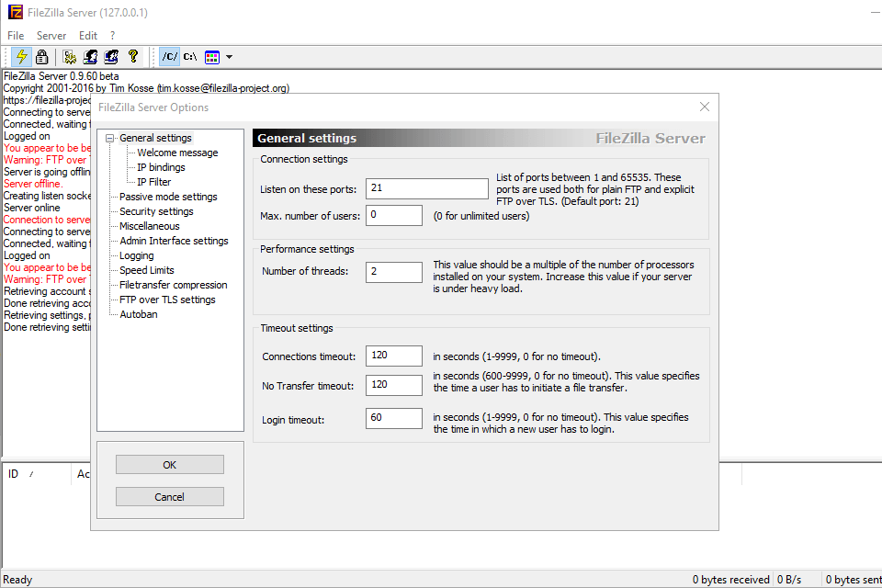Screen dimensions: 882x588
Task: Open the dropdown arrow beside the grid icon
Action: tap(229, 57)
